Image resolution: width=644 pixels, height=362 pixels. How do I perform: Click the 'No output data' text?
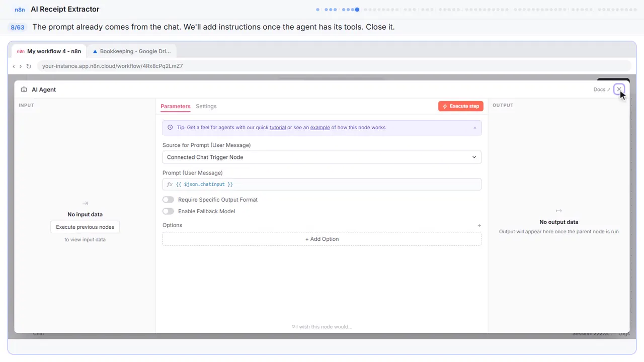559,222
